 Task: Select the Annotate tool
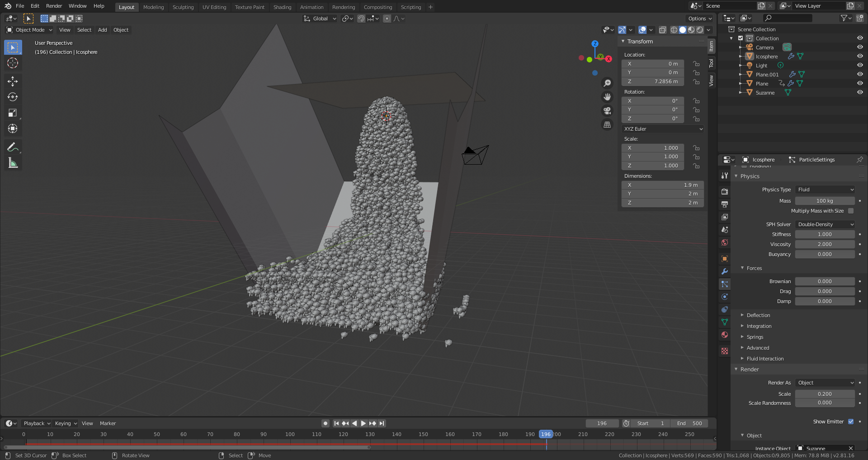13,147
